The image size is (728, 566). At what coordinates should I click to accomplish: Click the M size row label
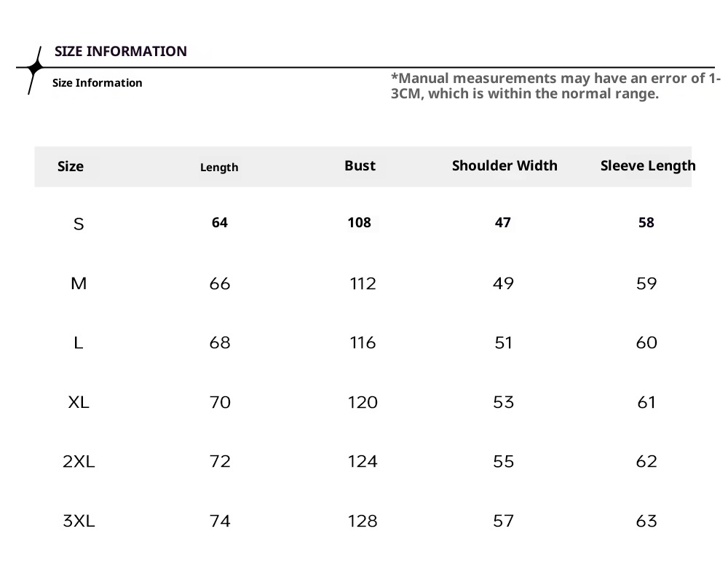79,283
